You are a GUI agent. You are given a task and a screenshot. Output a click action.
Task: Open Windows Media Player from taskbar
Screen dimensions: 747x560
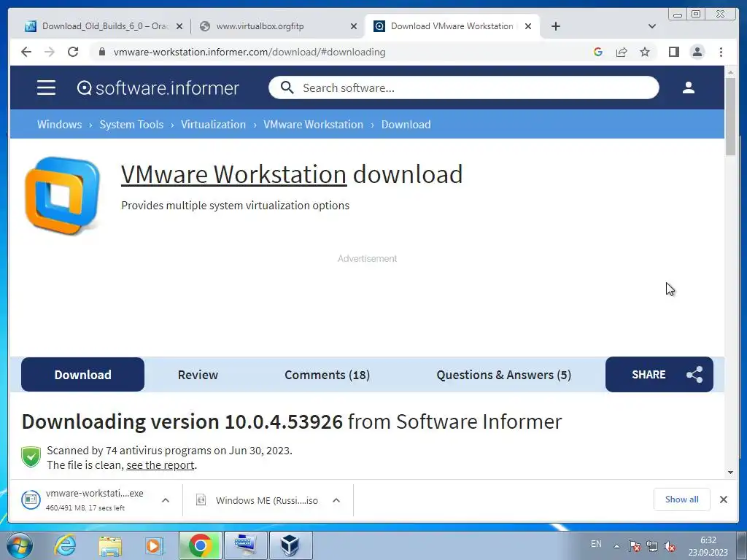(154, 545)
